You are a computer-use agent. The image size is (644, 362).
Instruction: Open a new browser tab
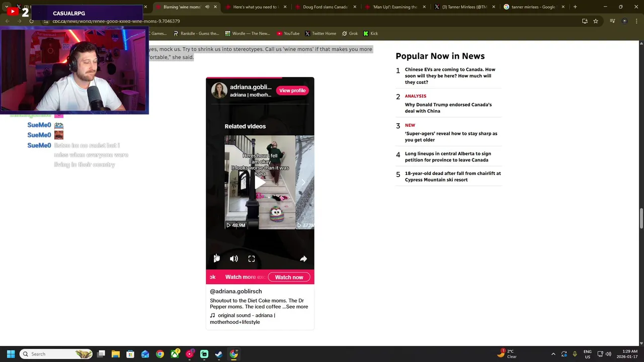[x=575, y=7]
